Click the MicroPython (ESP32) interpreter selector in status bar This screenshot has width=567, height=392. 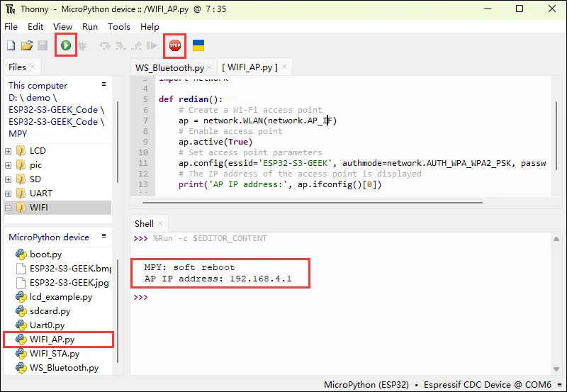366,385
